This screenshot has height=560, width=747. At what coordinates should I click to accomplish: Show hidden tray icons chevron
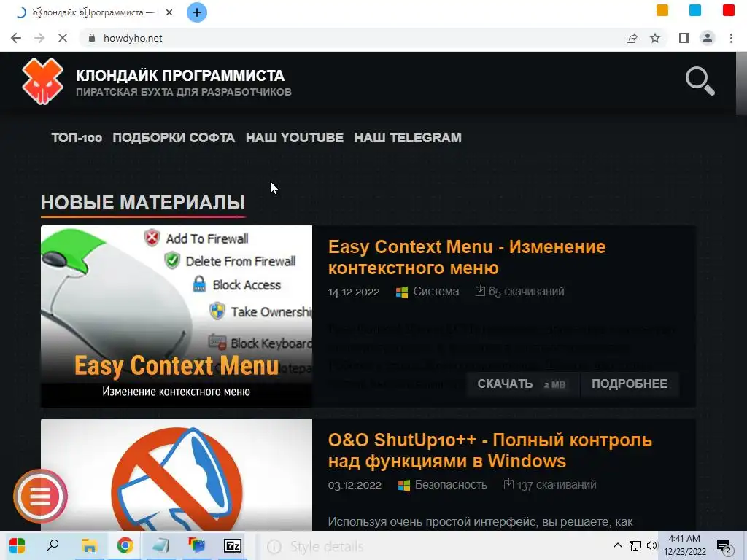pos(617,545)
